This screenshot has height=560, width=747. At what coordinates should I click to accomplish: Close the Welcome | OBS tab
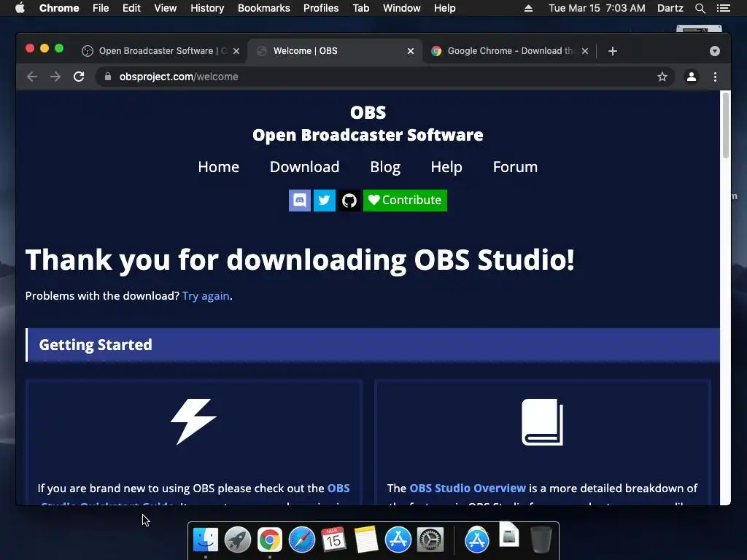tap(411, 51)
